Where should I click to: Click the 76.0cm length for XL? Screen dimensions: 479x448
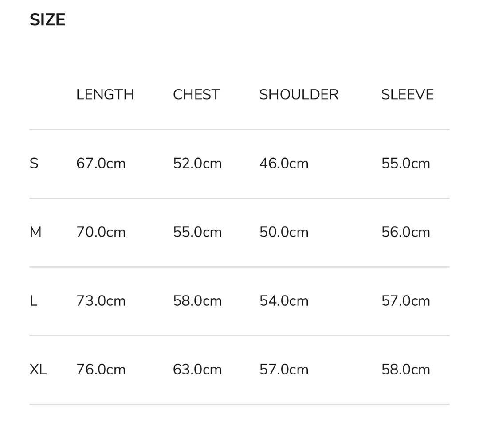tap(101, 370)
